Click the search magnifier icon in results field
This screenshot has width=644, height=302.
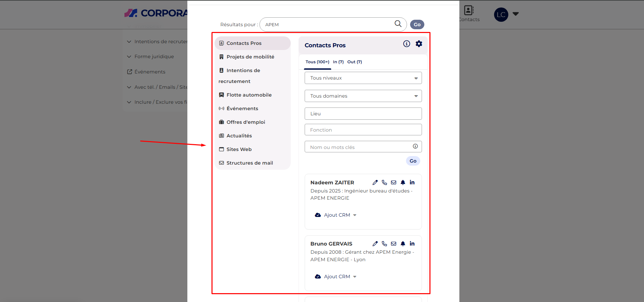pyautogui.click(x=398, y=24)
